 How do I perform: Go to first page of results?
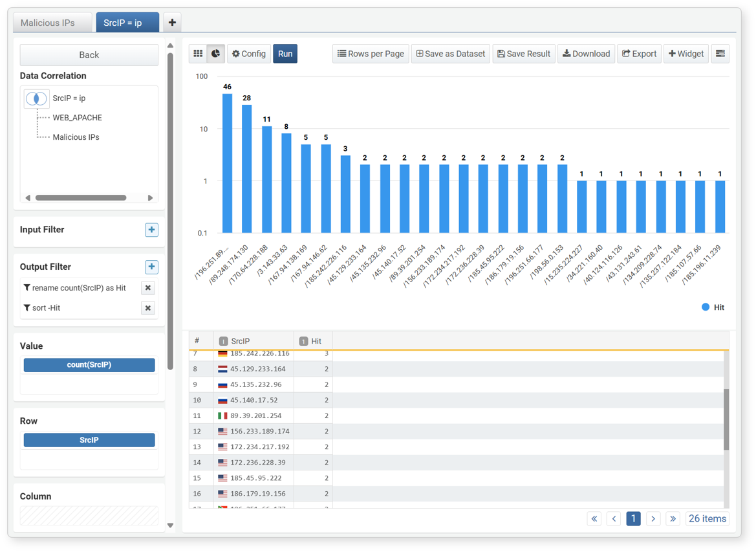click(594, 519)
